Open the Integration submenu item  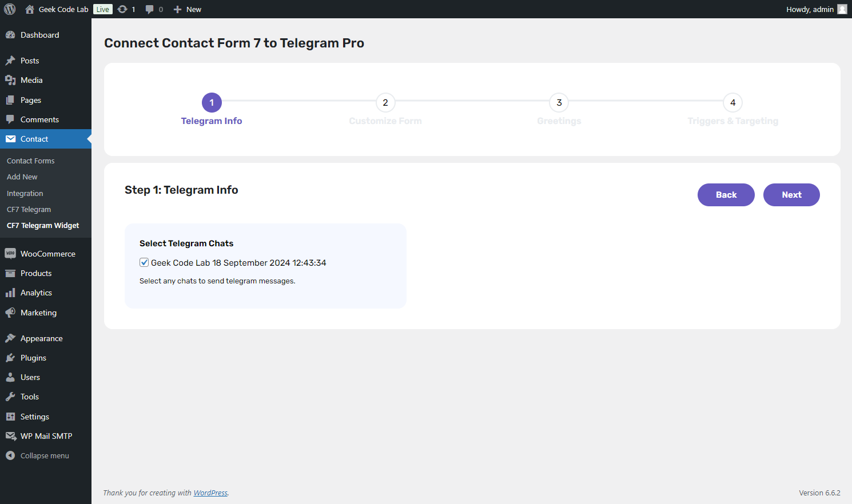[x=25, y=194]
